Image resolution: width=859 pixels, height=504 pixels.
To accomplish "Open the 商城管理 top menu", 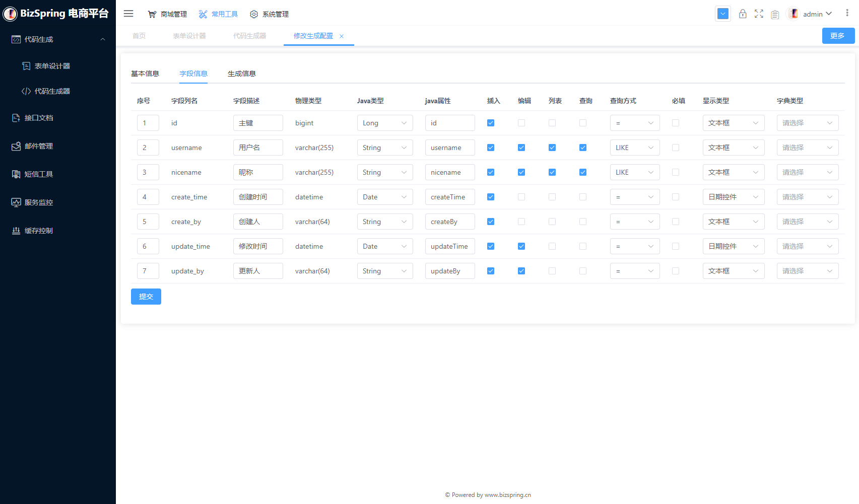I will tap(167, 14).
